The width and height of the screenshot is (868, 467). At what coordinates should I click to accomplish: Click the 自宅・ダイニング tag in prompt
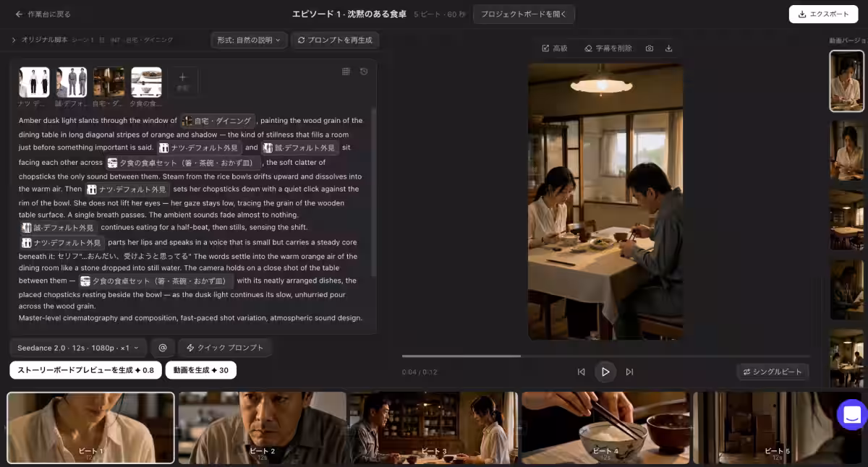(218, 121)
